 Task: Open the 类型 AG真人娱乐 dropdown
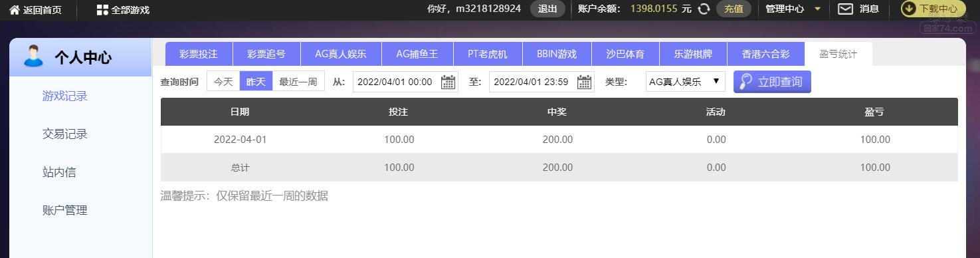tap(685, 82)
